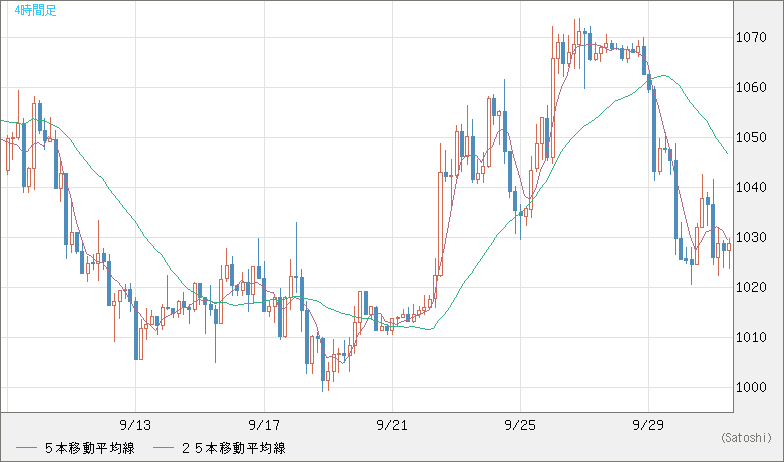Click the 1020 price axis label

tap(750, 288)
